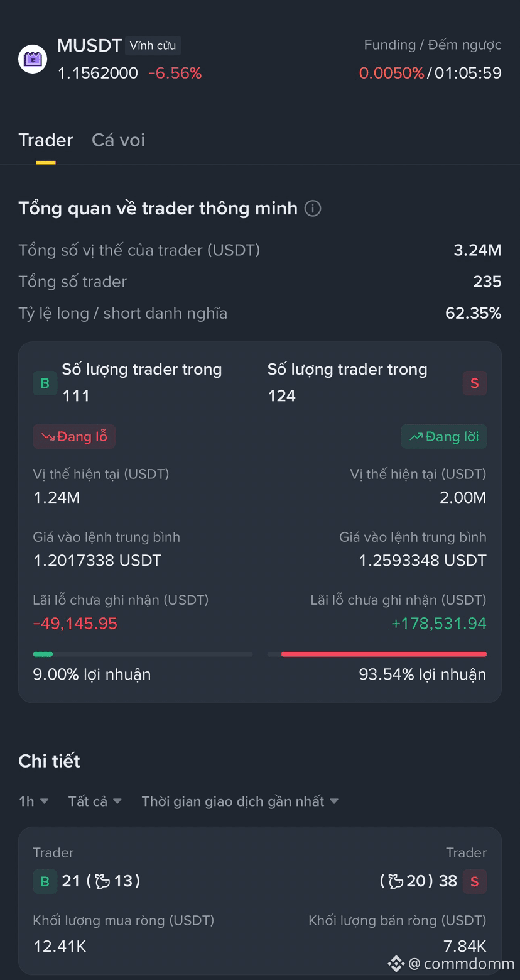Tap the red S badge in the detail card

click(x=475, y=881)
